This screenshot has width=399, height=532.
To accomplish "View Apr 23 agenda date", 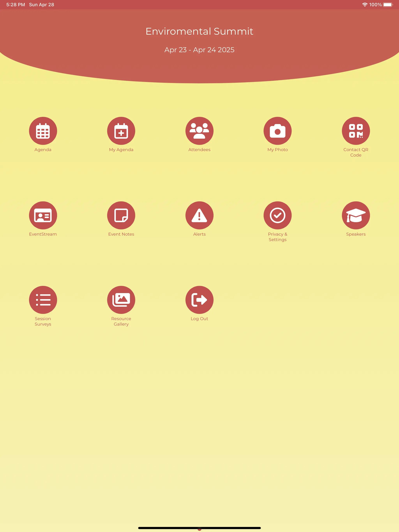I will pyautogui.click(x=43, y=131).
